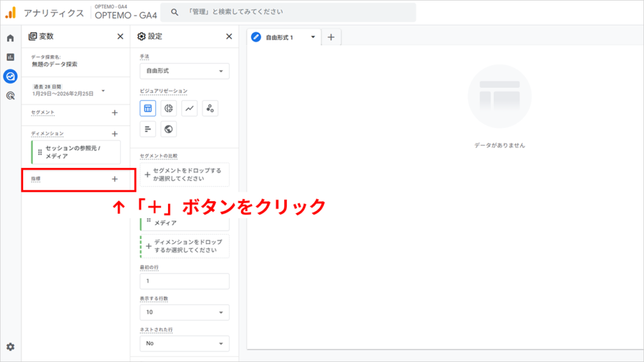Open the Reports icon in sidebar

9,55
